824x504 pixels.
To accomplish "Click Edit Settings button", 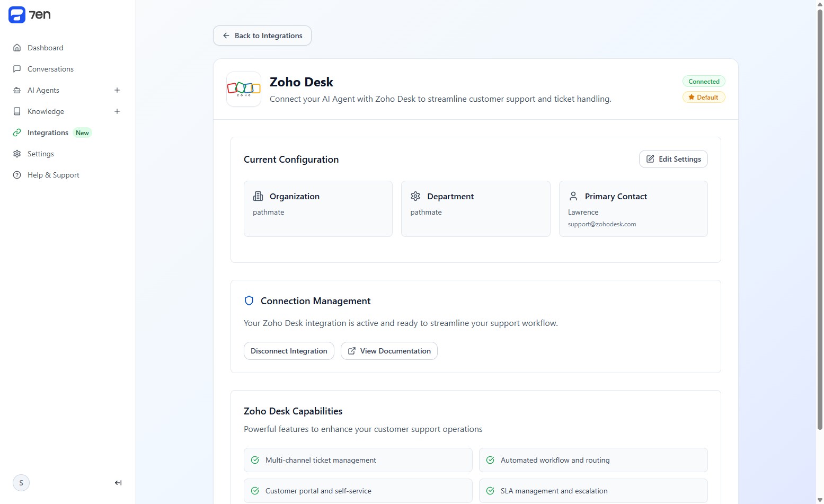I will [x=673, y=159].
